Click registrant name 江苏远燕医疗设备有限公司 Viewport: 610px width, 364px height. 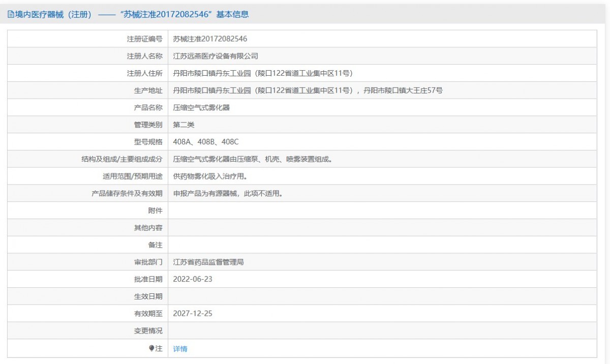pos(216,56)
